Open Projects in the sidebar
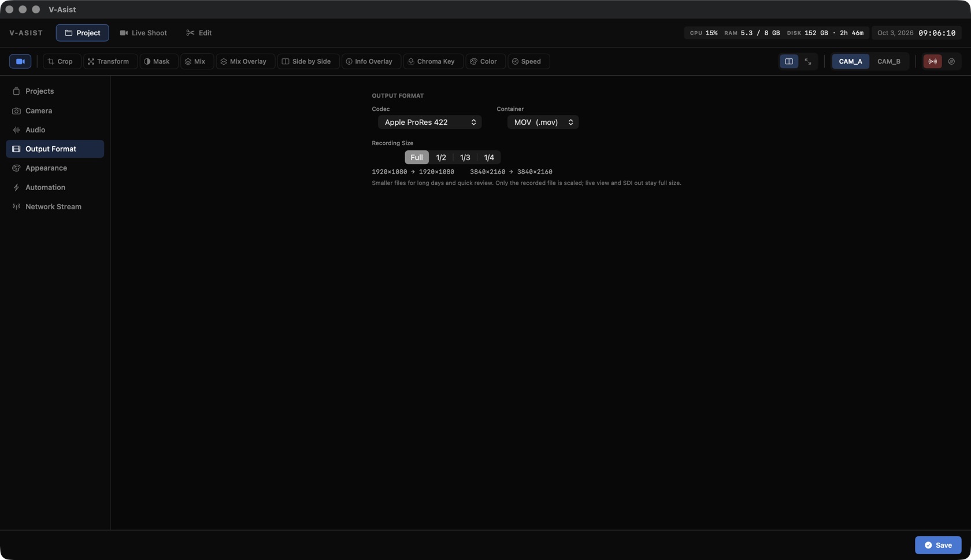Screen dimensions: 971x560 tap(55, 91)
